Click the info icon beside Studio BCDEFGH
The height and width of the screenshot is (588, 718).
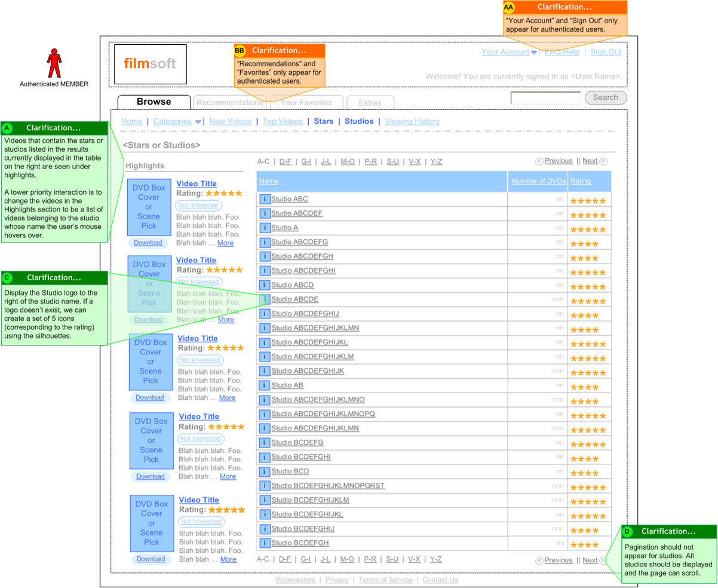click(265, 543)
